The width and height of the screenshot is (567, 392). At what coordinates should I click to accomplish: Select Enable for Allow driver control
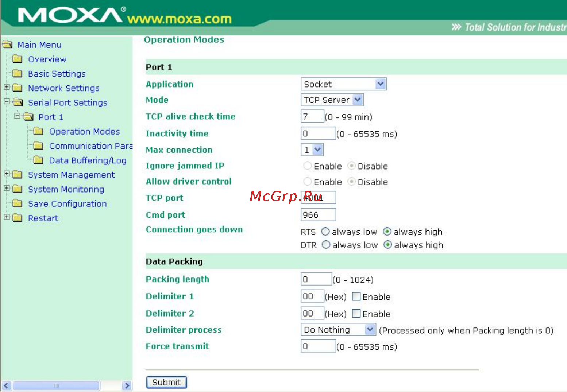coord(308,182)
